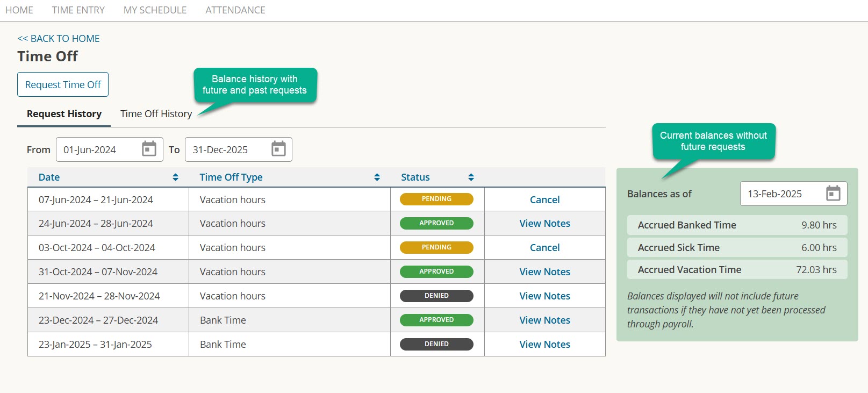
Task: Click DENIED badge for 23-Jan-2025 row
Action: pyautogui.click(x=436, y=344)
